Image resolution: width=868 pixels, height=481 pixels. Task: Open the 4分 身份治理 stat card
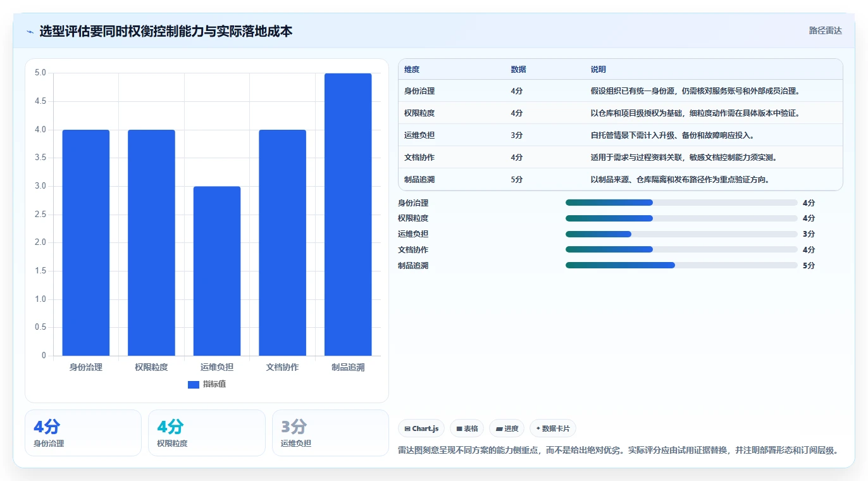pos(83,433)
